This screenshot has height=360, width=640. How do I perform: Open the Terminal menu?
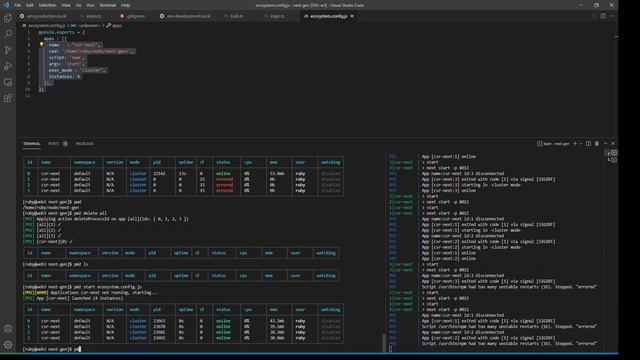(x=108, y=5)
